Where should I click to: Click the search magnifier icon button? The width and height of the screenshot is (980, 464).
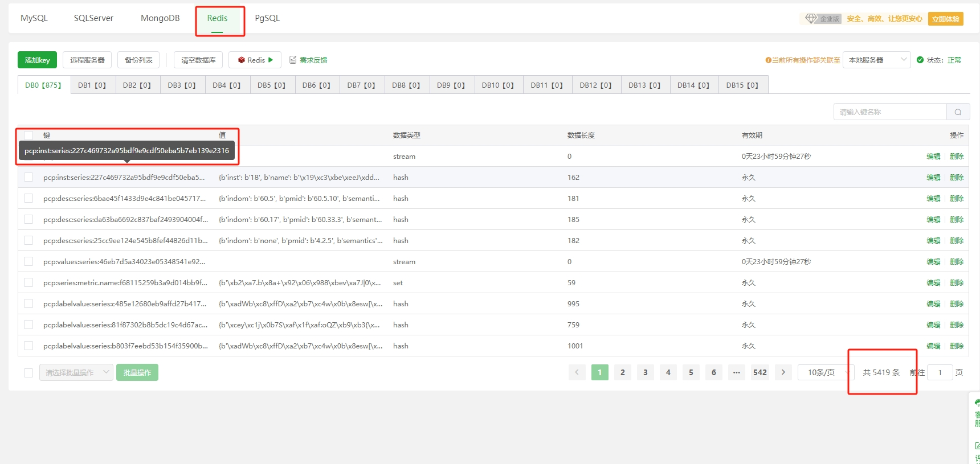click(958, 112)
